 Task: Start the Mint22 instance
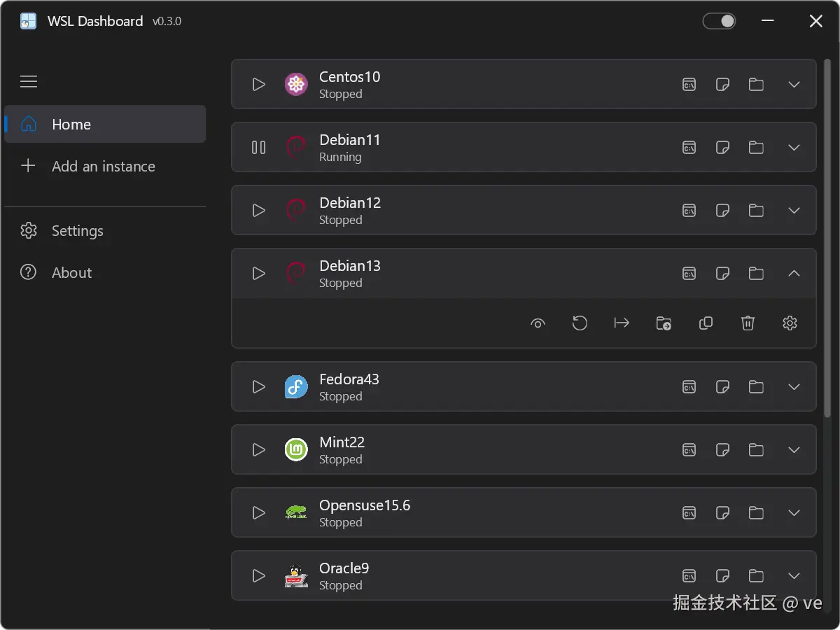[259, 449]
